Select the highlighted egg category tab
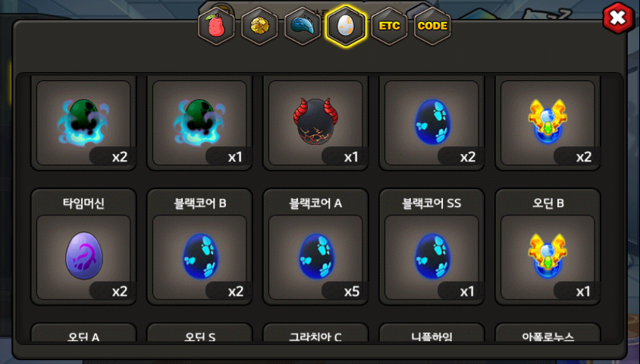Screen dimensions: 640x364 [346, 26]
